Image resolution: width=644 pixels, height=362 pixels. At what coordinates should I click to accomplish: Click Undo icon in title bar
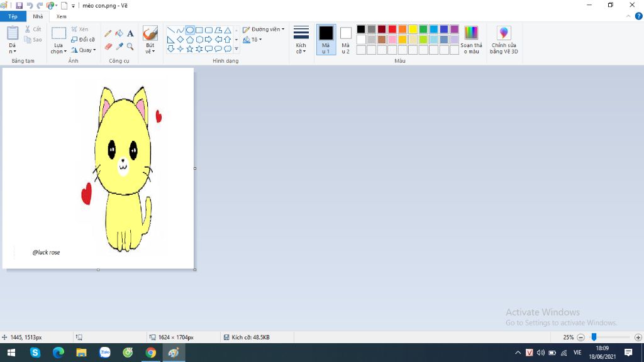coord(30,6)
